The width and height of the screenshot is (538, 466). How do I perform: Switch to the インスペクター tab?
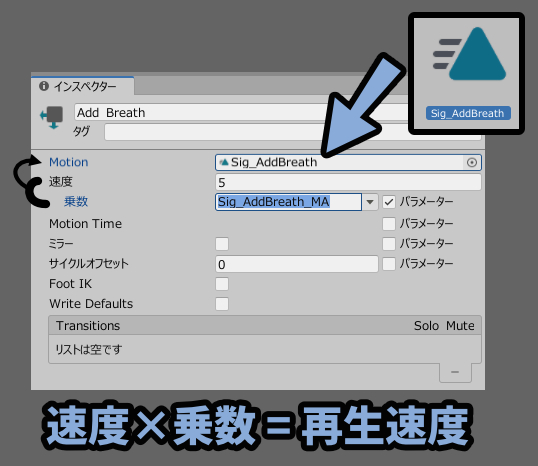pyautogui.click(x=82, y=86)
